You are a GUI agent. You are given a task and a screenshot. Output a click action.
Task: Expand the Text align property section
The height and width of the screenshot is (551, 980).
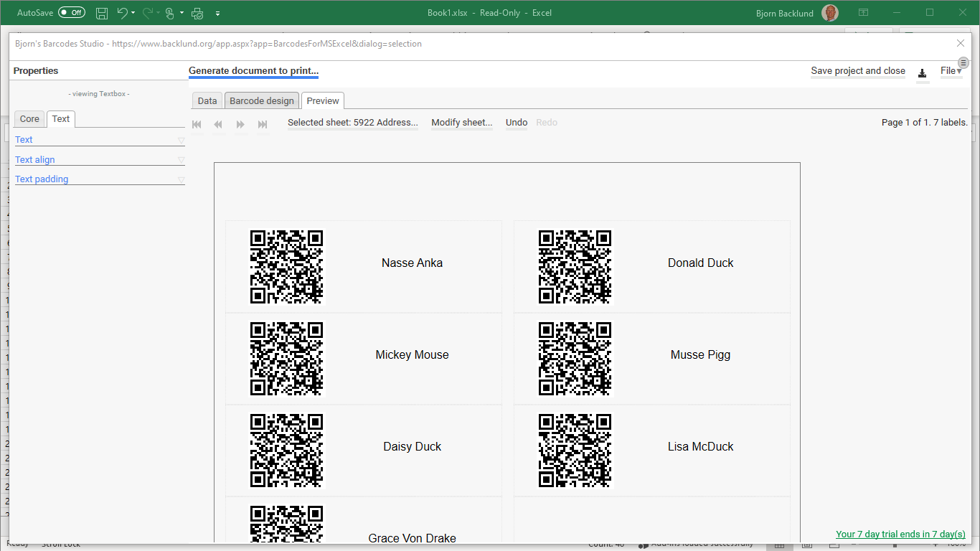(x=100, y=160)
